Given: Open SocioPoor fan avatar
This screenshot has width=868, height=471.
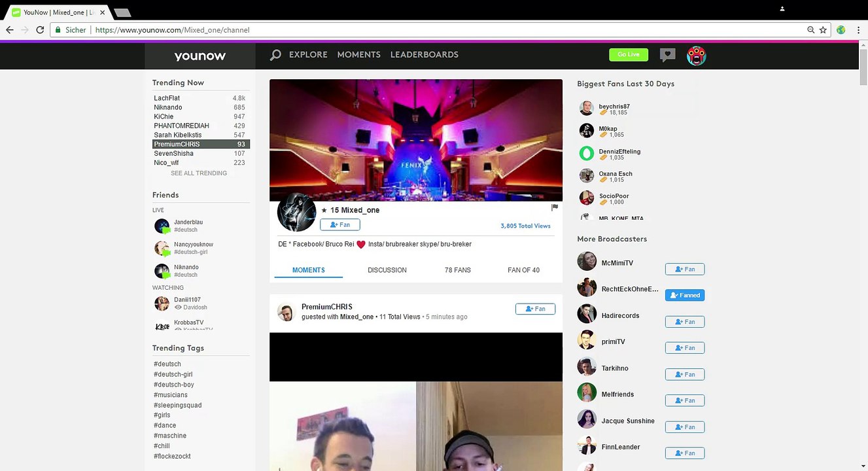Looking at the screenshot, I should 587,198.
